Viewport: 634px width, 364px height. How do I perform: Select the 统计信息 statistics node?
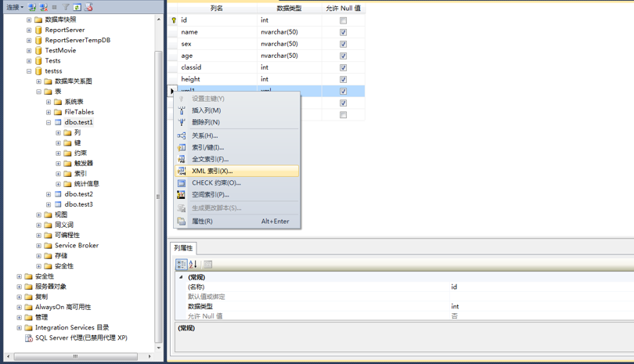(87, 184)
